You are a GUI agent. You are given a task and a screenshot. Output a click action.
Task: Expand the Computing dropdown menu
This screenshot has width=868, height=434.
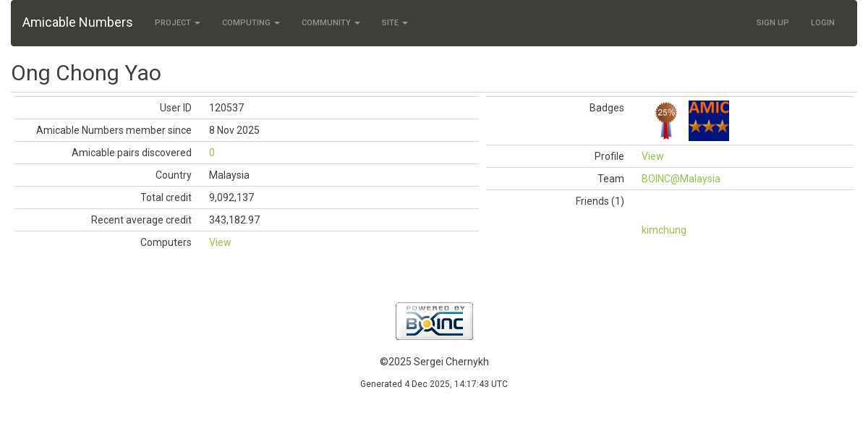(x=251, y=23)
